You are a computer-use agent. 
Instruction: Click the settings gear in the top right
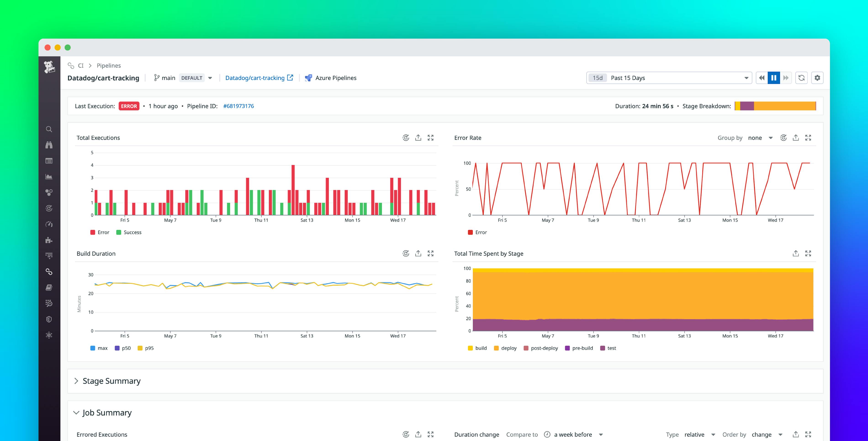817,77
